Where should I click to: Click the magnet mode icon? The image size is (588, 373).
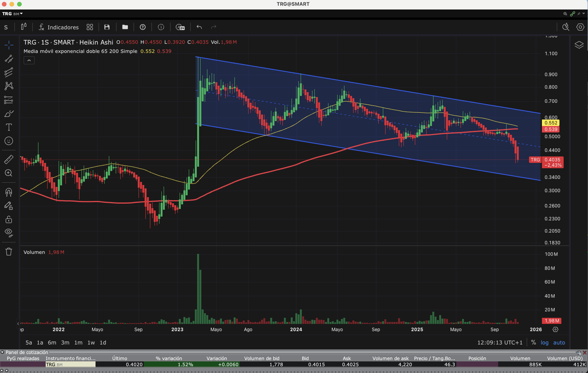coord(9,192)
